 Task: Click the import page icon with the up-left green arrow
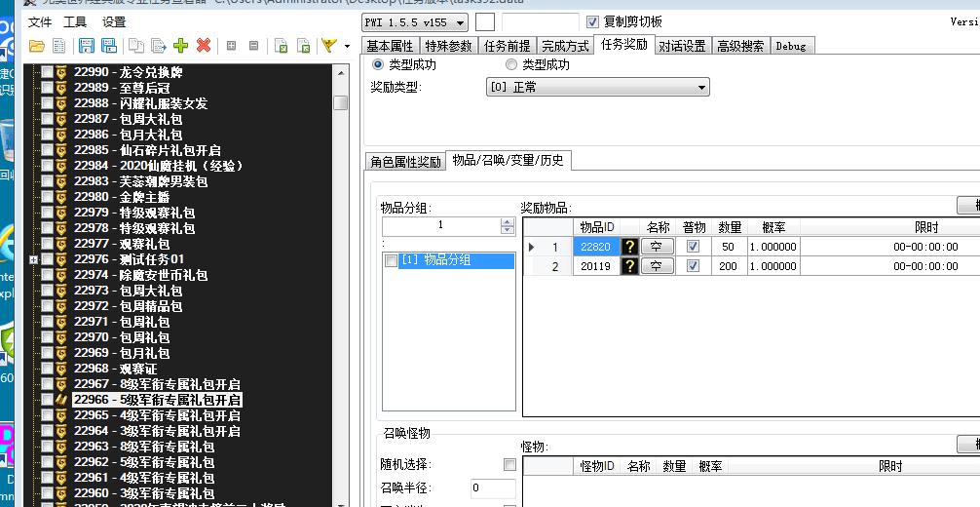pos(303,46)
